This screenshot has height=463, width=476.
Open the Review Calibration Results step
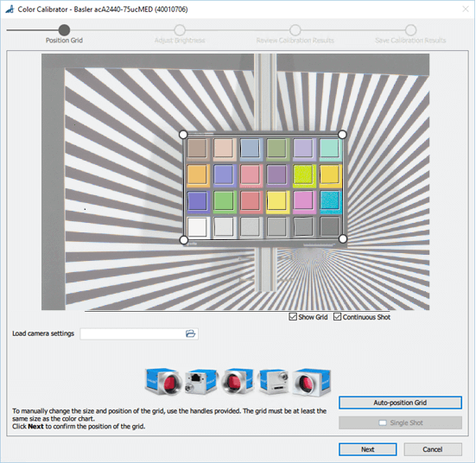pyautogui.click(x=295, y=30)
